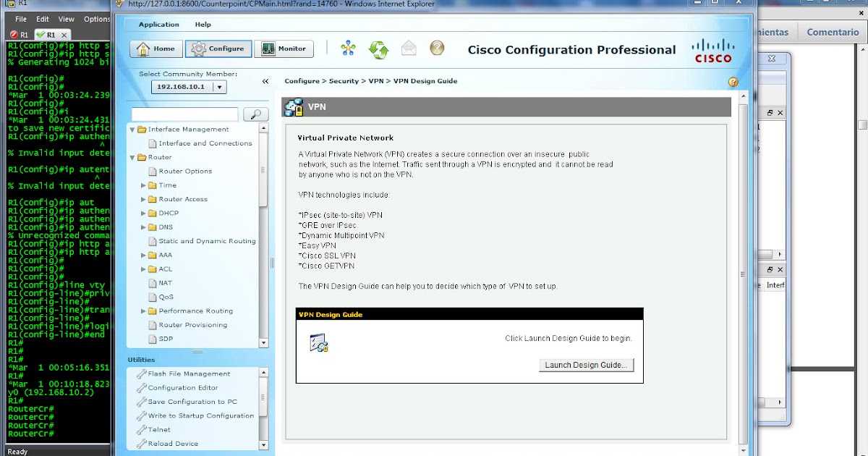Expand the DHCP tree folder

(x=143, y=213)
